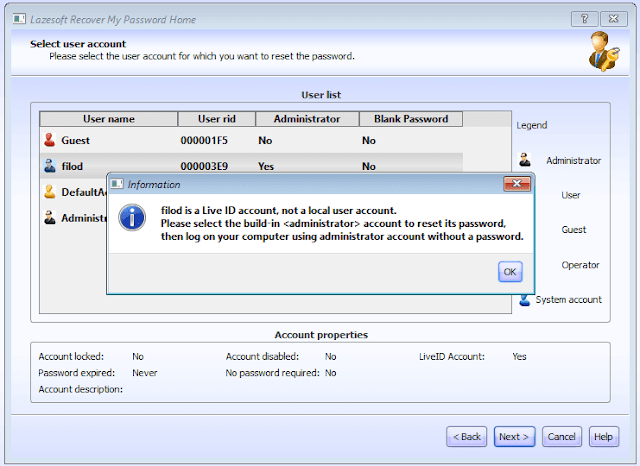
Task: Sort by User name column header
Action: [109, 119]
